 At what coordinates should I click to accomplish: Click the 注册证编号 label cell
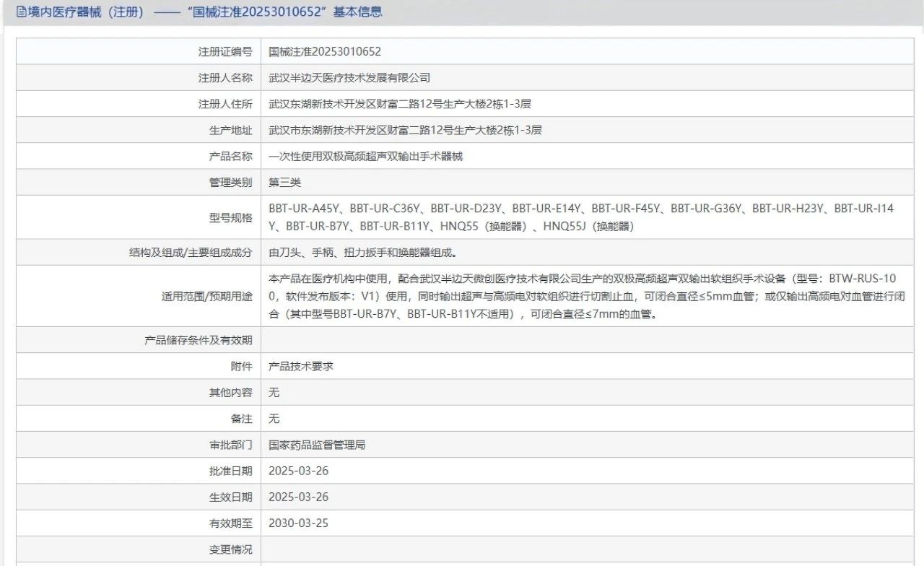coord(139,51)
